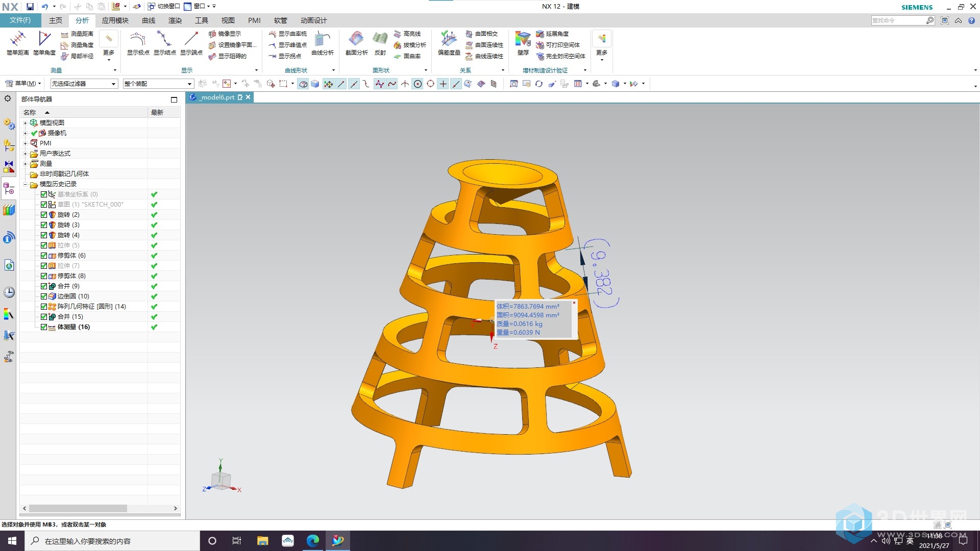Open the Assembly Navigator sidebar icon
Screen dimensions: 980x551
coord(9,145)
